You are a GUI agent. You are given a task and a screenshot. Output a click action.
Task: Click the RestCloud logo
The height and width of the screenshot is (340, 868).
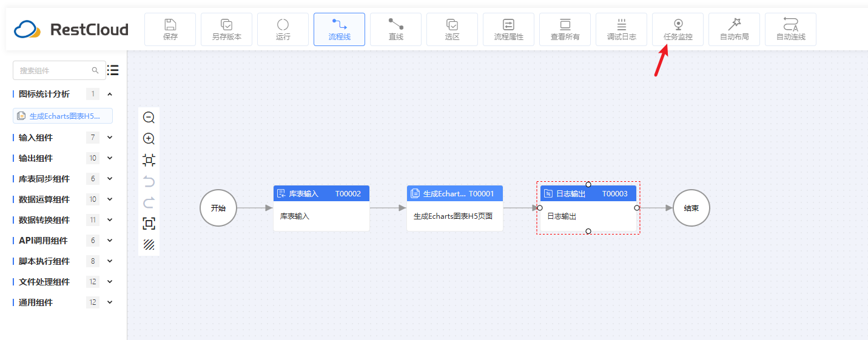[x=71, y=29]
